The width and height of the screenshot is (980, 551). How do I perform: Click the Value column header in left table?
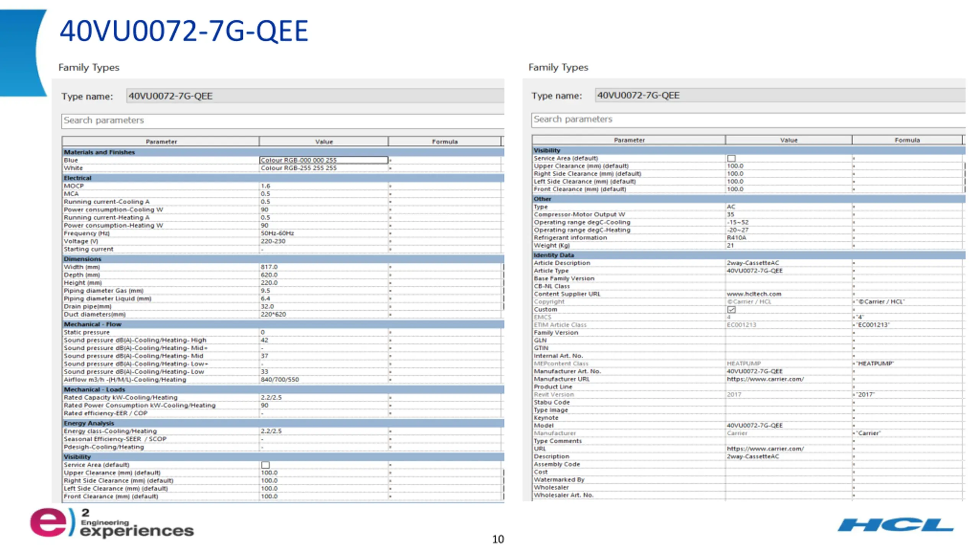pyautogui.click(x=323, y=142)
